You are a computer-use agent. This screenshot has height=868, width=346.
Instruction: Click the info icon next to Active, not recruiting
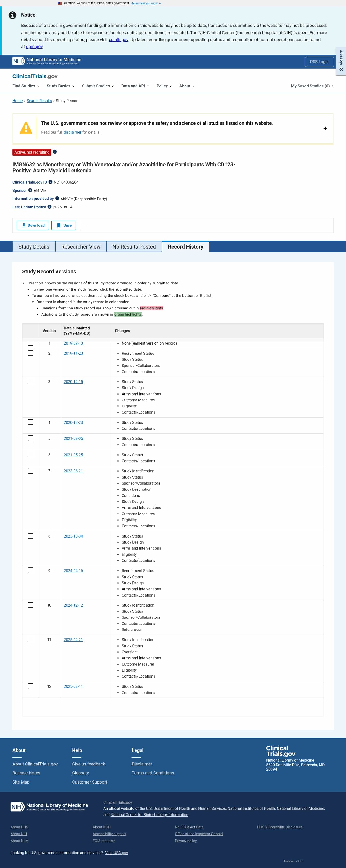[x=55, y=152]
